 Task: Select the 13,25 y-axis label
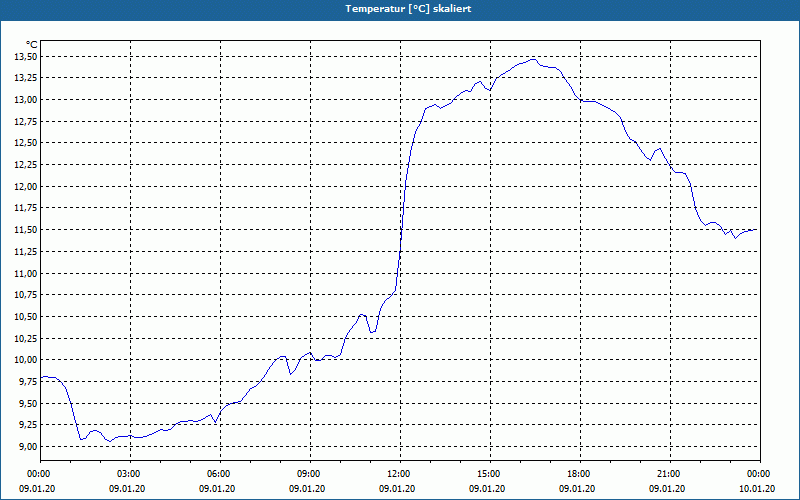[26, 78]
